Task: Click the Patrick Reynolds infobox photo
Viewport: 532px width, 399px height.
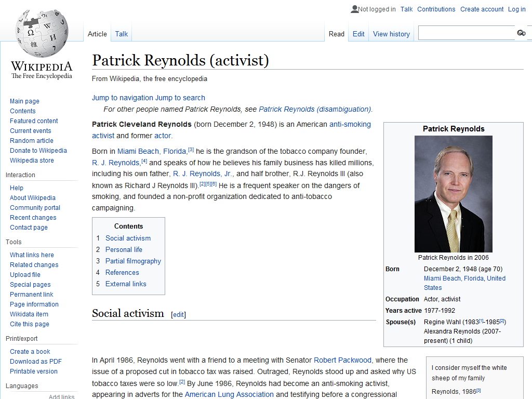Action: point(453,194)
